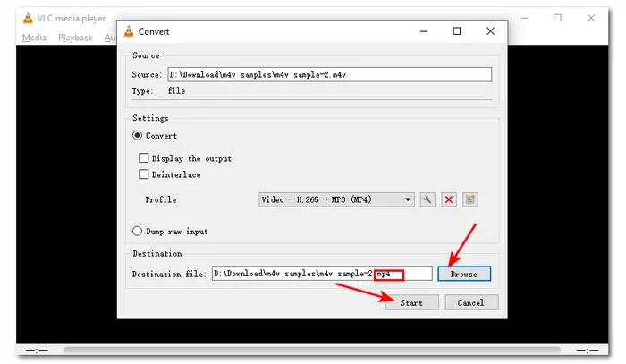The height and width of the screenshot is (364, 626).
Task: Delete selected profile with red X icon
Action: point(449,199)
